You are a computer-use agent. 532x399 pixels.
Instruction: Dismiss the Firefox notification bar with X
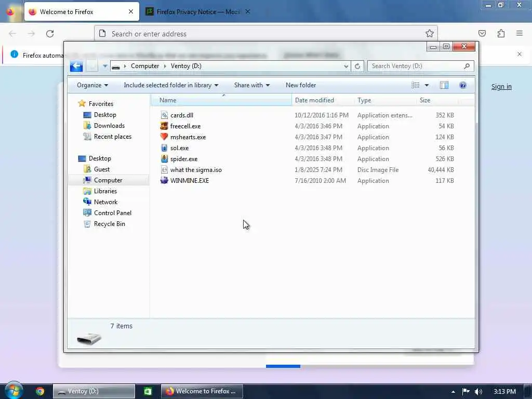520,54
